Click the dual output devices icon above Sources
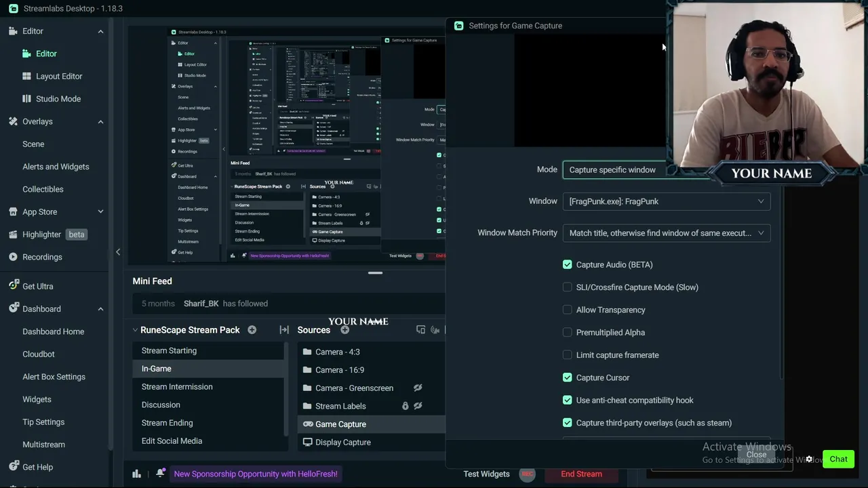 coord(420,330)
